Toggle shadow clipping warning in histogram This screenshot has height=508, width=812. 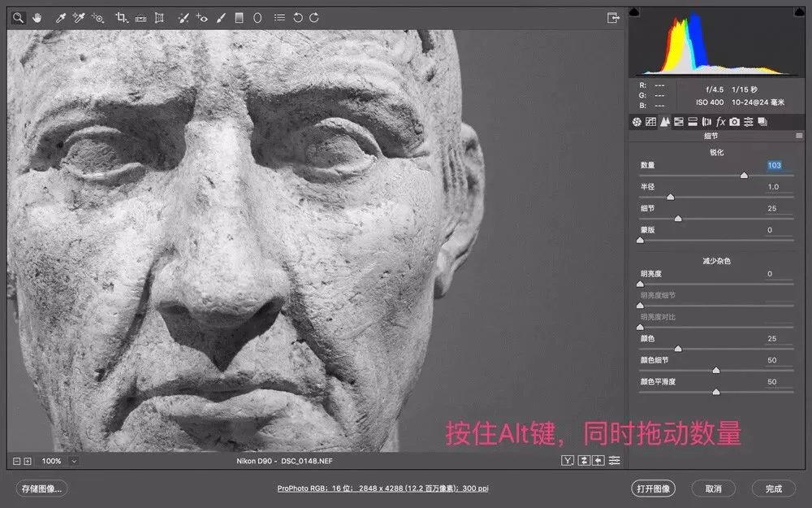634,12
